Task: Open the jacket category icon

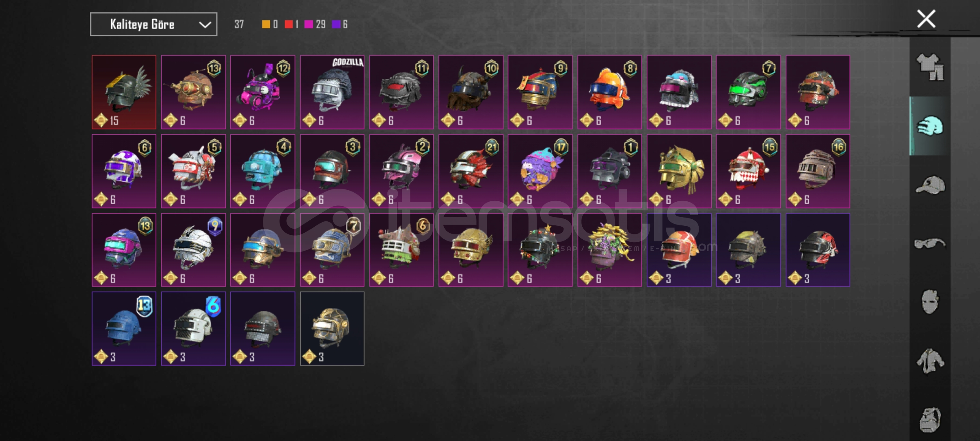Action: tap(930, 361)
